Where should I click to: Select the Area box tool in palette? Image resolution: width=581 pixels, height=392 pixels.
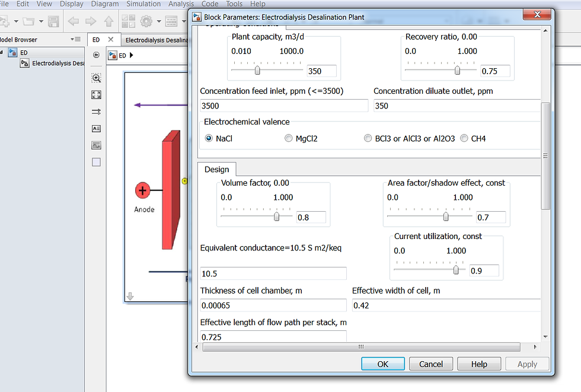(x=96, y=162)
